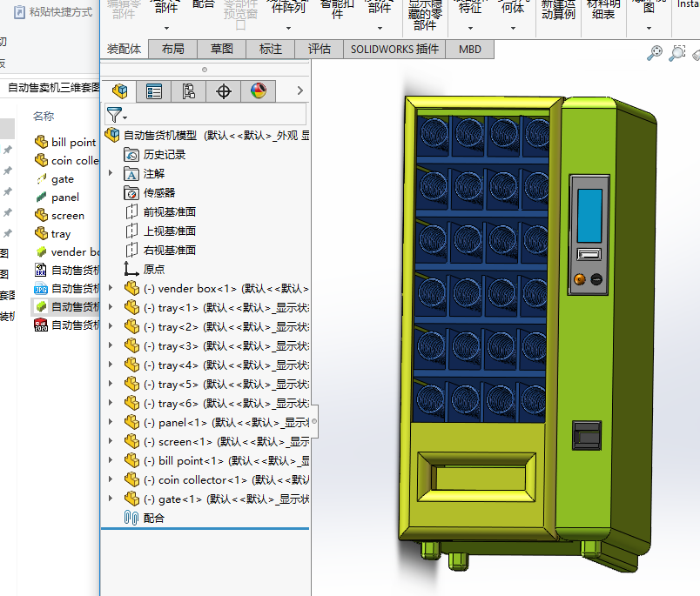Expand the gate<1> component node
The image size is (700, 596).
[x=111, y=499]
